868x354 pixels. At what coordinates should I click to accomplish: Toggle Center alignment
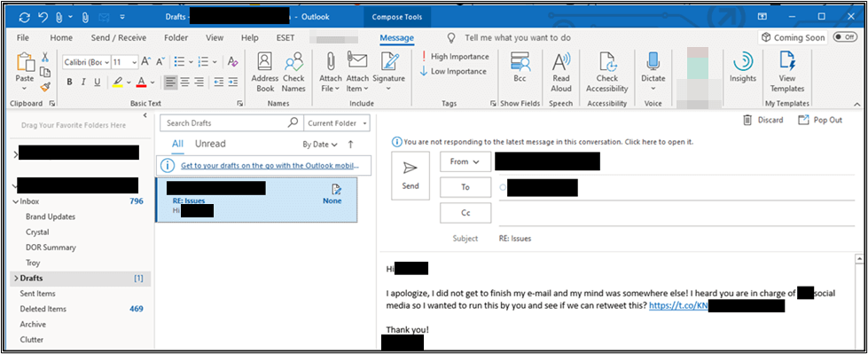[x=185, y=82]
